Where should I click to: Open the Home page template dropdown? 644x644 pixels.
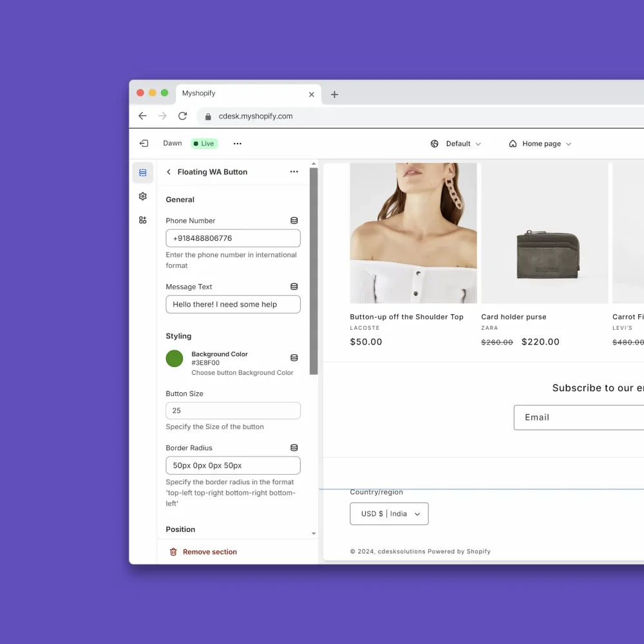point(543,143)
